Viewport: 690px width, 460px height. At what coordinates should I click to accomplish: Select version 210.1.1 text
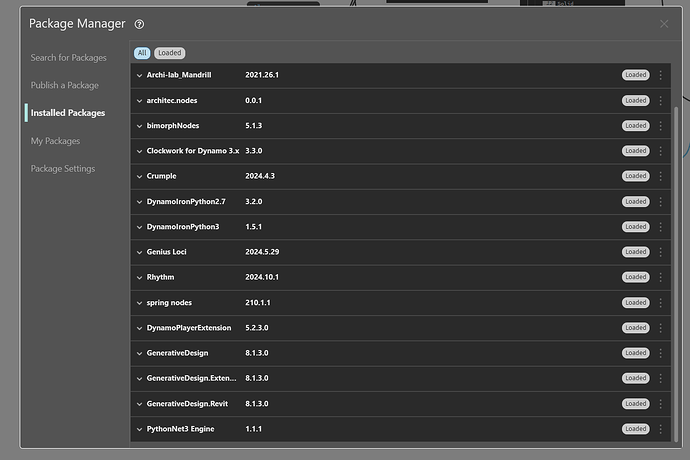(258, 303)
